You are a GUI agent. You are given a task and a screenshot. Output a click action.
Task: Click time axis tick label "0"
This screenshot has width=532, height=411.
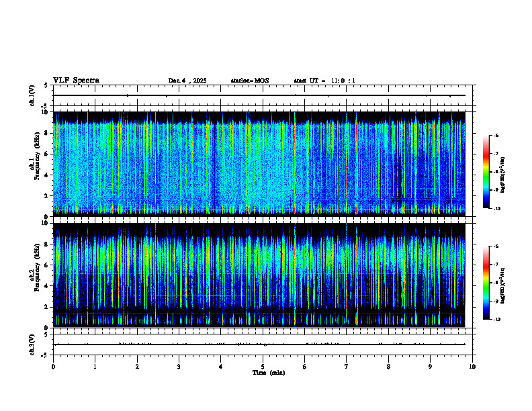point(53,367)
